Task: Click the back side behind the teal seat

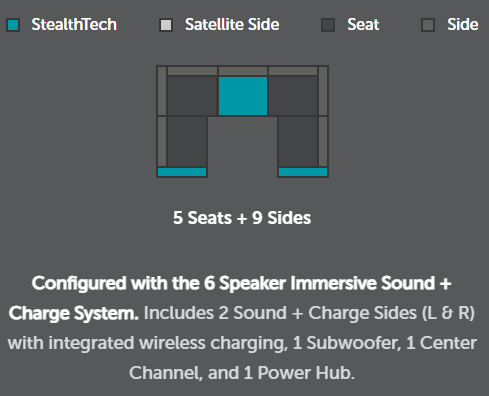Action: (243, 71)
